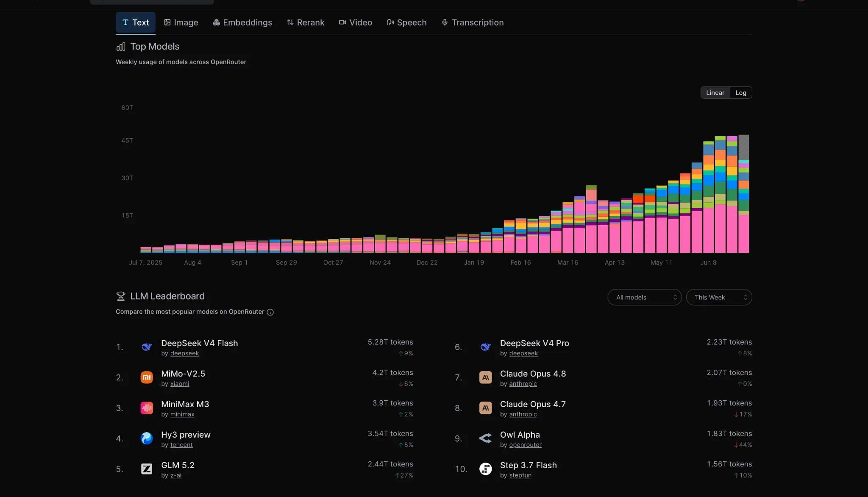Switch to the Video tab
Viewport: 868px width, 497px height.
(x=356, y=22)
